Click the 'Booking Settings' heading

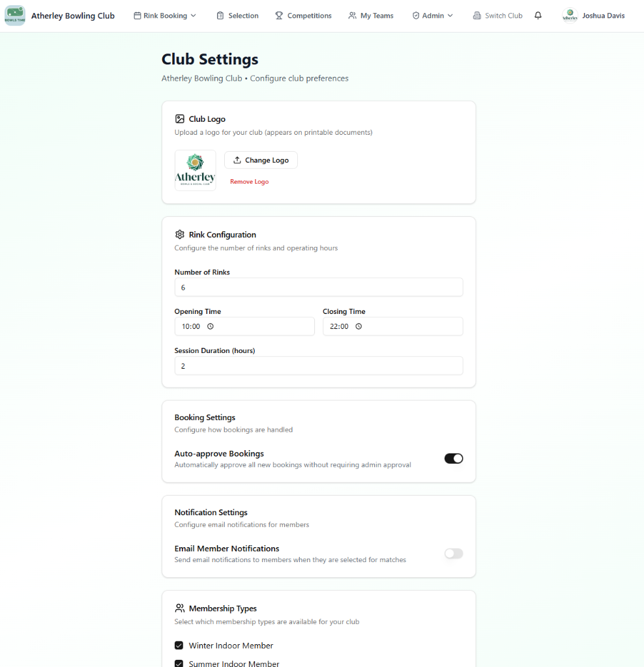205,418
